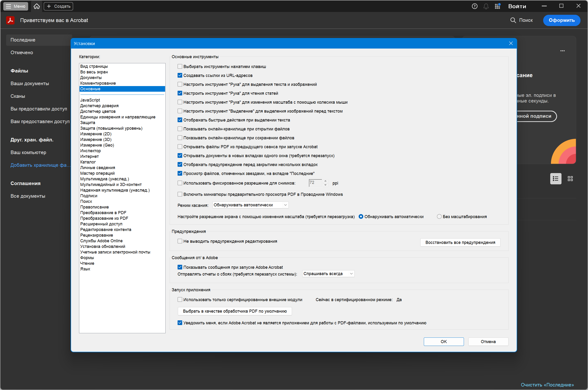
Task: Switch to list view icon
Action: [x=555, y=179]
